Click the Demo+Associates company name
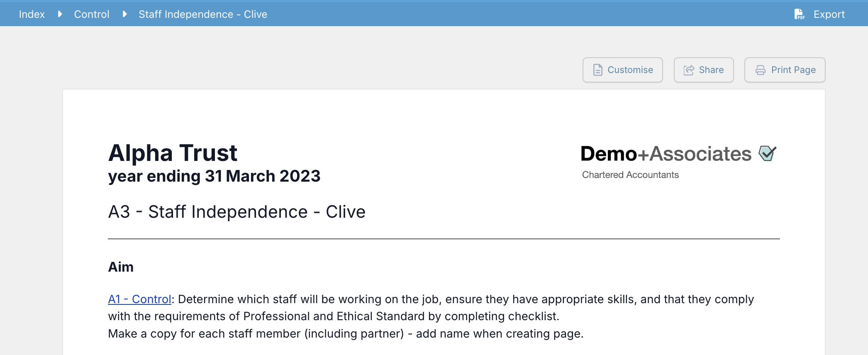Viewport: 868px width, 355px height. (666, 154)
